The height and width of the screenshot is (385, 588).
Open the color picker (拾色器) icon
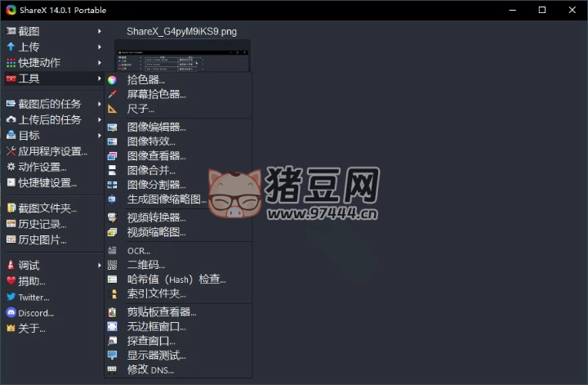pos(112,80)
